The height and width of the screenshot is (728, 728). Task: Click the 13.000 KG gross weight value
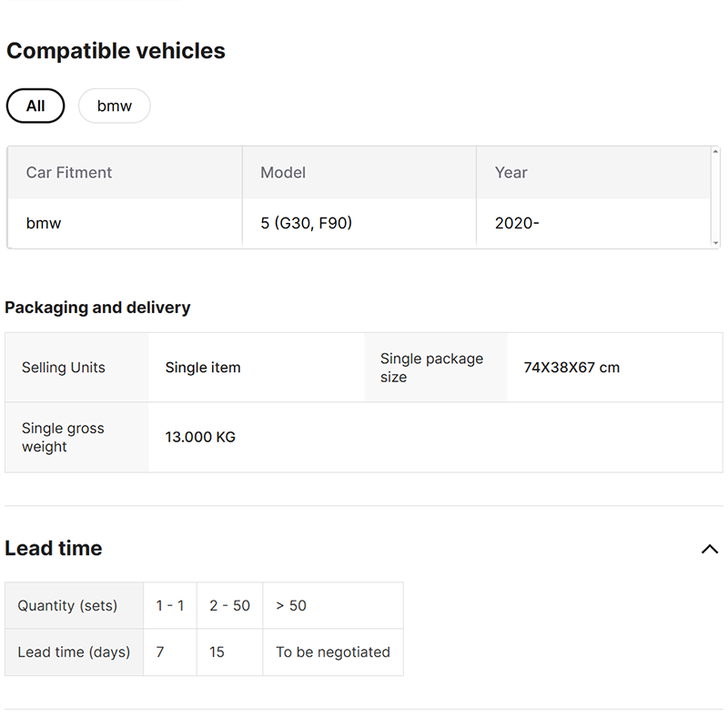click(200, 437)
